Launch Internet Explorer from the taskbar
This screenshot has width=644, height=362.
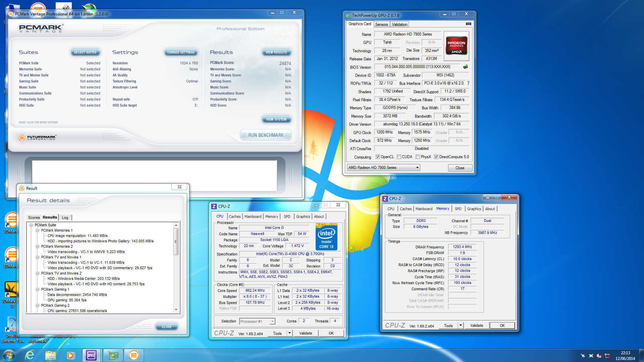[30, 355]
